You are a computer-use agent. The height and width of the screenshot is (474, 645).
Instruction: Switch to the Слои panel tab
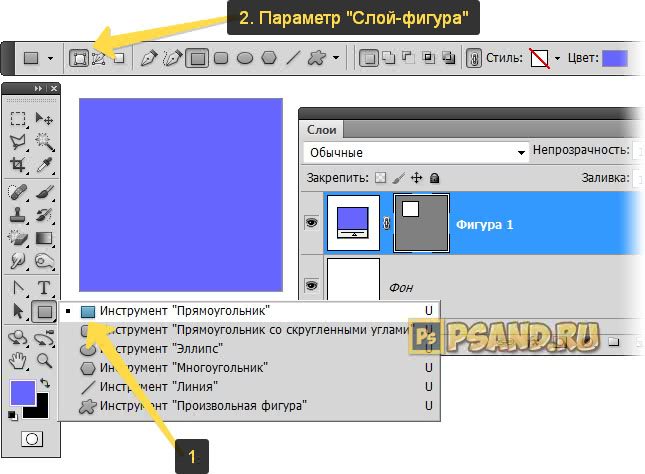tap(321, 129)
